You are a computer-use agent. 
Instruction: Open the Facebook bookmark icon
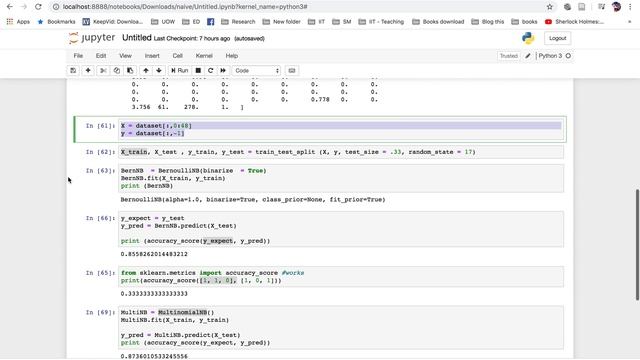pyautogui.click(x=211, y=22)
